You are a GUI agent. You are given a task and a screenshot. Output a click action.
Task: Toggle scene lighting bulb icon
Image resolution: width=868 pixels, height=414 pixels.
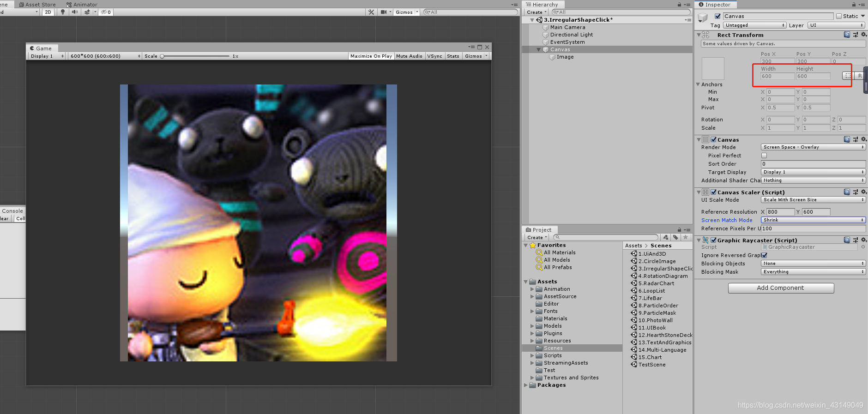63,12
